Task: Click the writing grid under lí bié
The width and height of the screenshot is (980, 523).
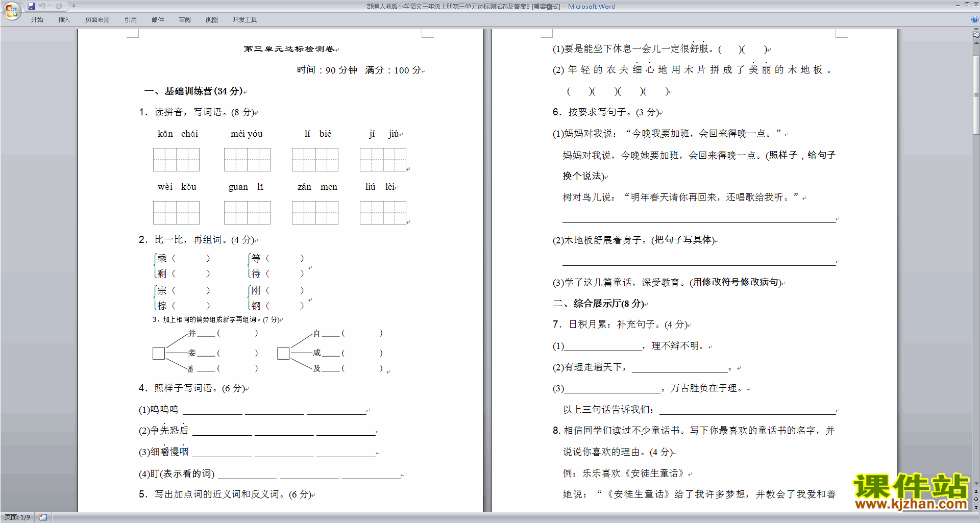Action: 315,160
